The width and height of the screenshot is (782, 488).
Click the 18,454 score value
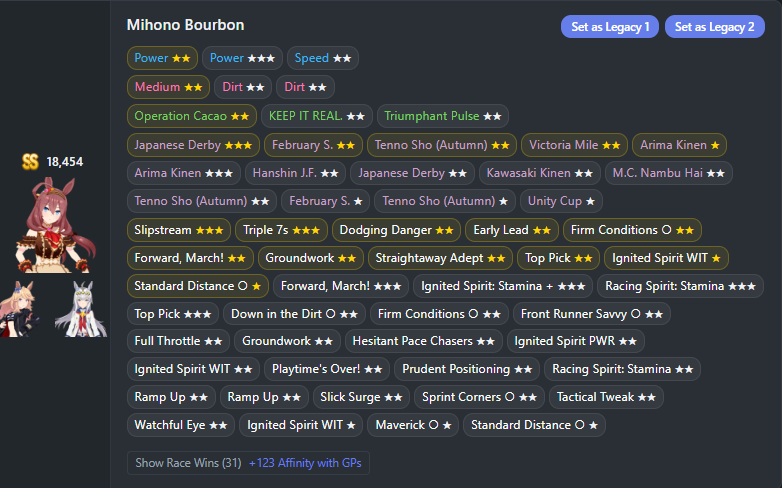(x=65, y=162)
